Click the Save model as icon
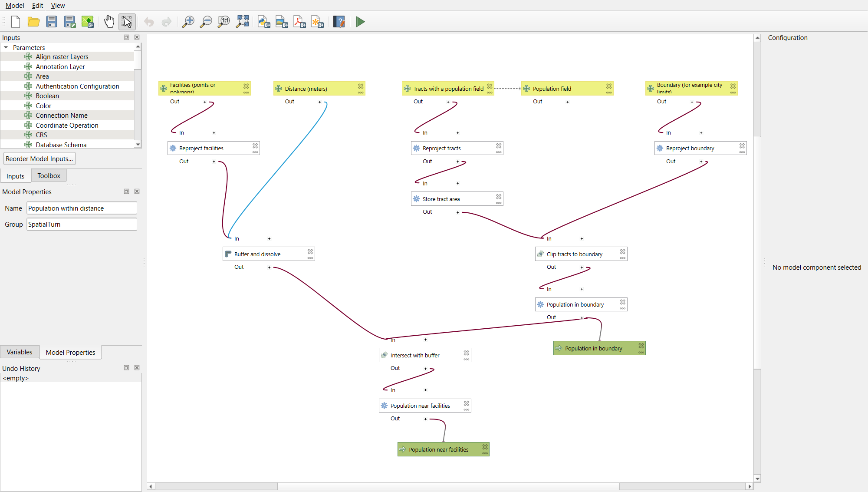The width and height of the screenshot is (868, 492). 69,22
